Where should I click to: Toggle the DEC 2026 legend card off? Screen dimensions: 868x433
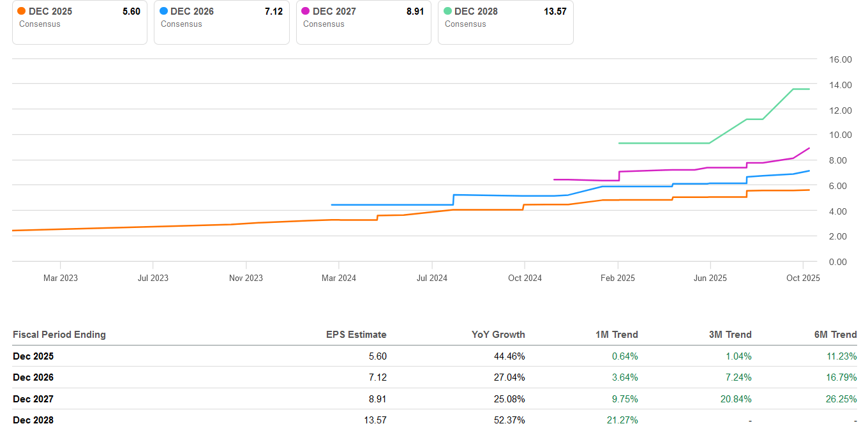pos(221,22)
